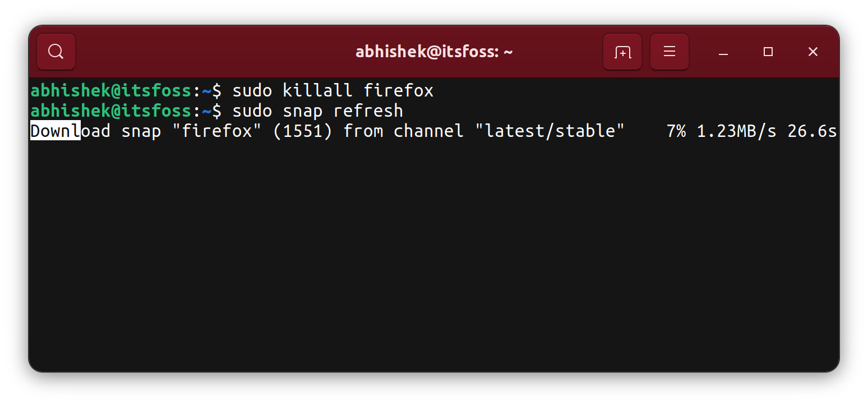Minimize the terminal window

[x=722, y=51]
